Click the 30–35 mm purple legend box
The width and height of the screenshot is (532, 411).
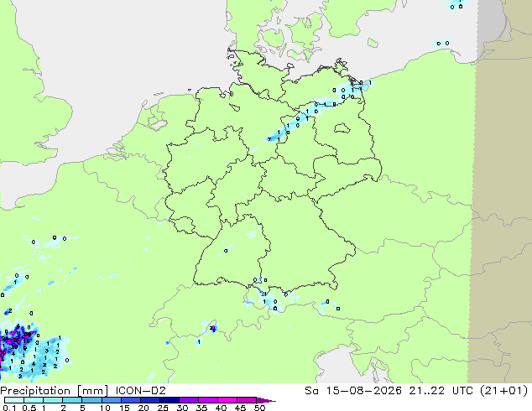coord(189,400)
